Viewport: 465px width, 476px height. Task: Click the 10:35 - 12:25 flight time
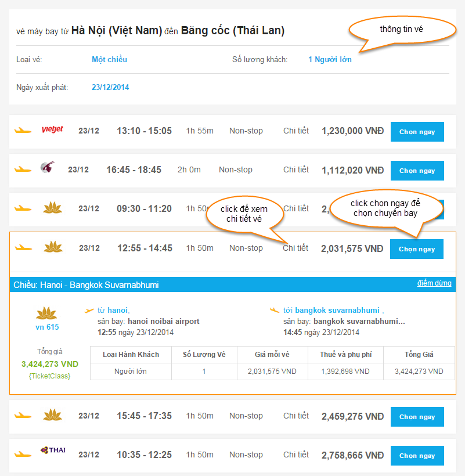(144, 455)
